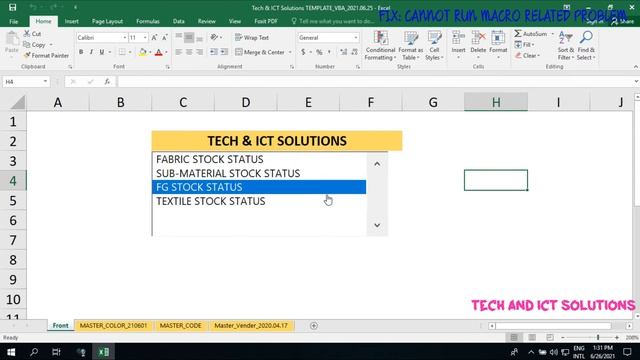Click the list box scroll down arrow
The height and width of the screenshot is (360, 640).
[377, 225]
